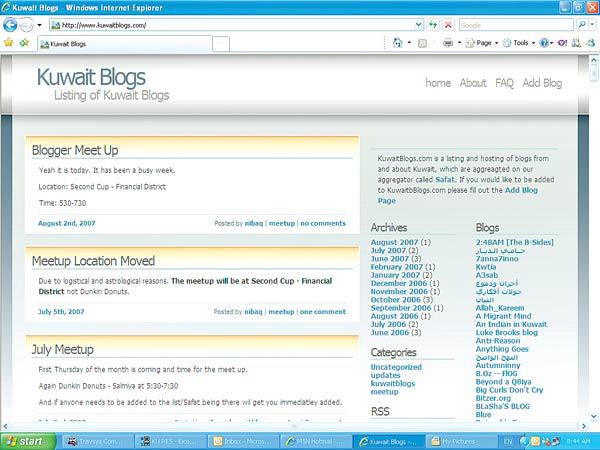Open the About page in site navigation
The width and height of the screenshot is (600, 450).
(473, 83)
